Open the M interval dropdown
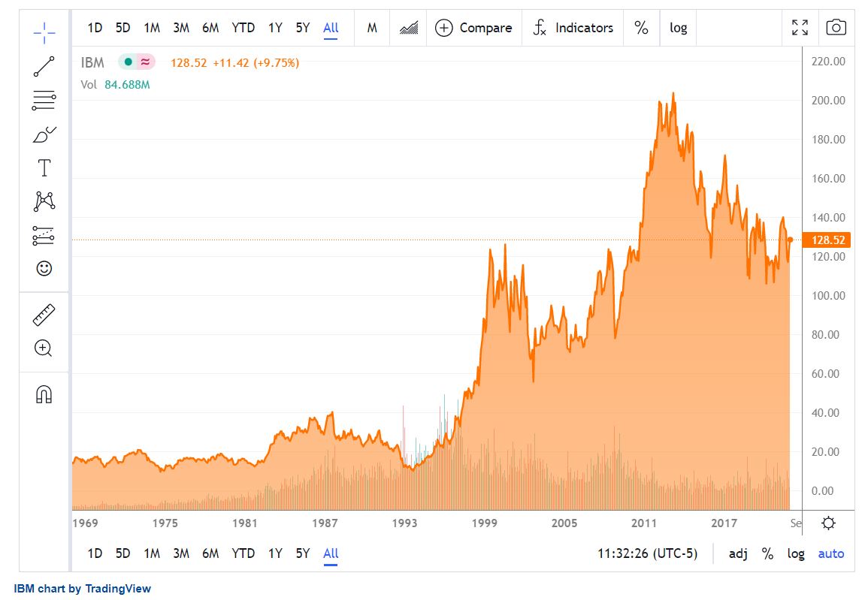Image resolution: width=868 pixels, height=600 pixels. [x=372, y=28]
